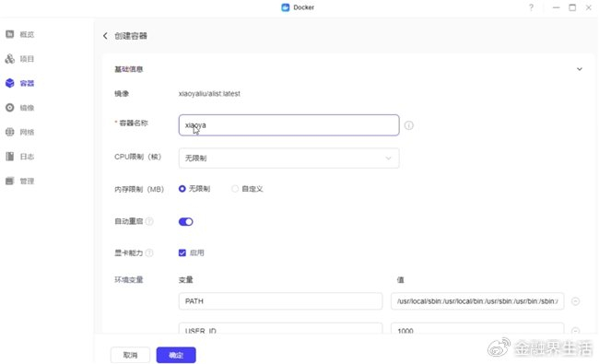
Task: Click the 基础信息 section heading
Action: (x=129, y=69)
